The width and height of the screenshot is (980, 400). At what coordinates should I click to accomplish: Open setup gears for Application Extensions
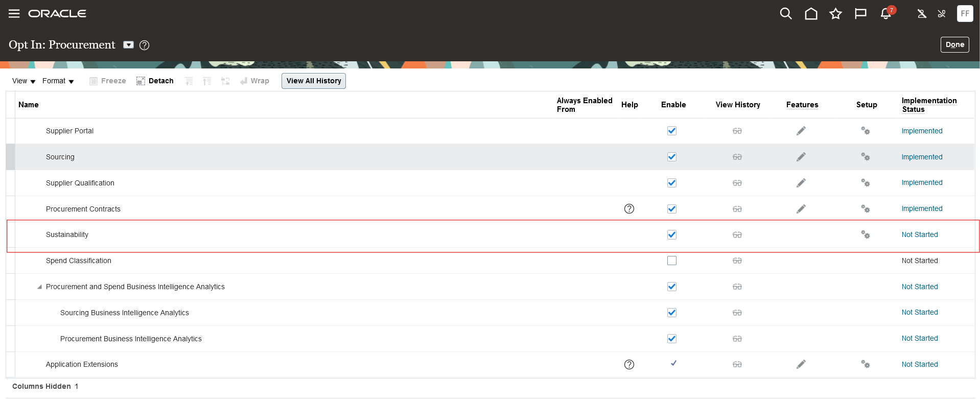coord(866,364)
